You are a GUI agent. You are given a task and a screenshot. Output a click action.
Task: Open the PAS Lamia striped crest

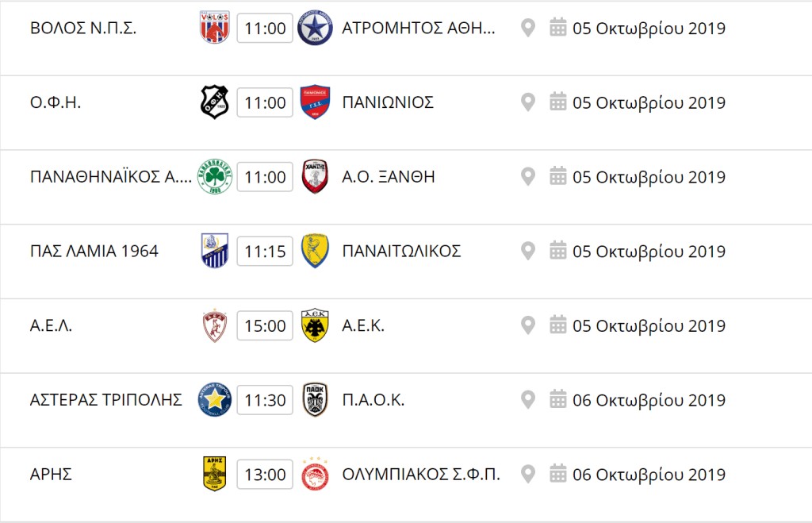click(215, 251)
